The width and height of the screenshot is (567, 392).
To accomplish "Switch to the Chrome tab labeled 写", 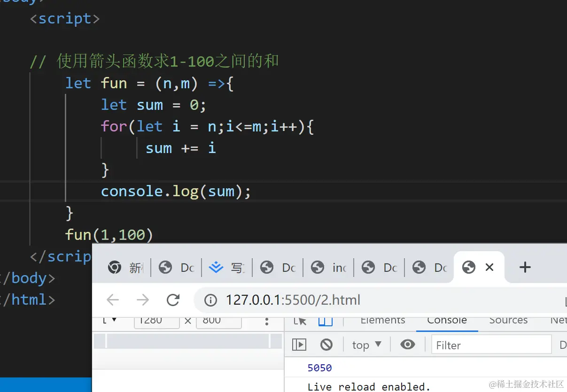I will (227, 268).
